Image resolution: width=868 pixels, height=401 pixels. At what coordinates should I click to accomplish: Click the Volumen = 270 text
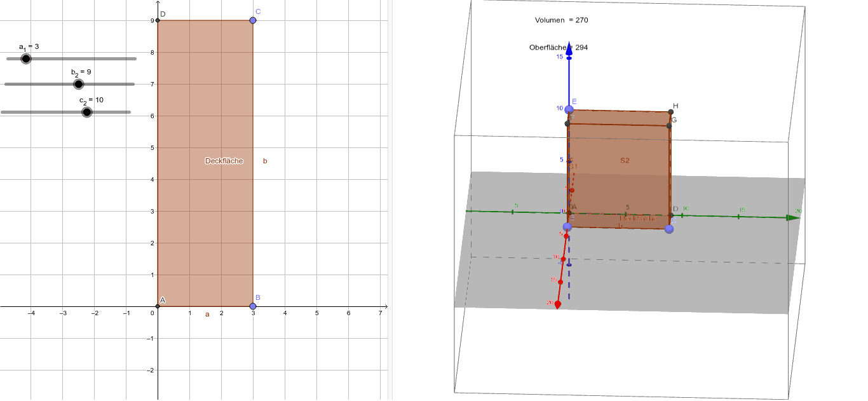click(x=562, y=20)
